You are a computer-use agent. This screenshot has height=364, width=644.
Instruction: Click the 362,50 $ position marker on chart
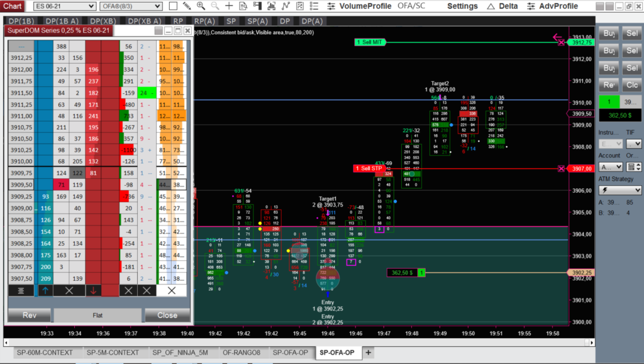(x=406, y=273)
